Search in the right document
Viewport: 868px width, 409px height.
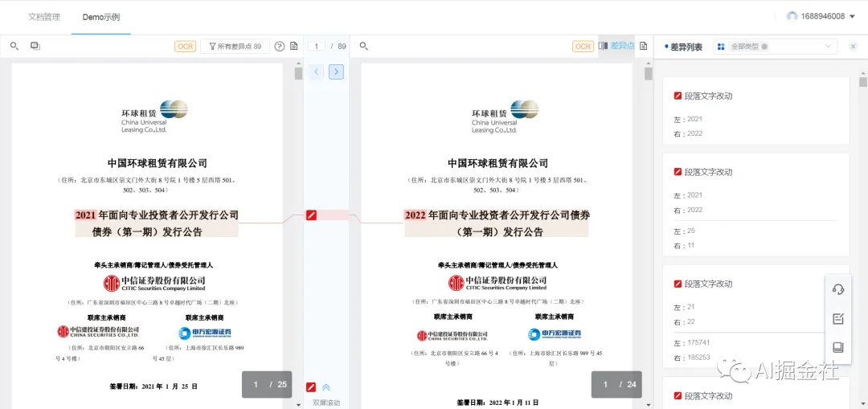[x=364, y=46]
